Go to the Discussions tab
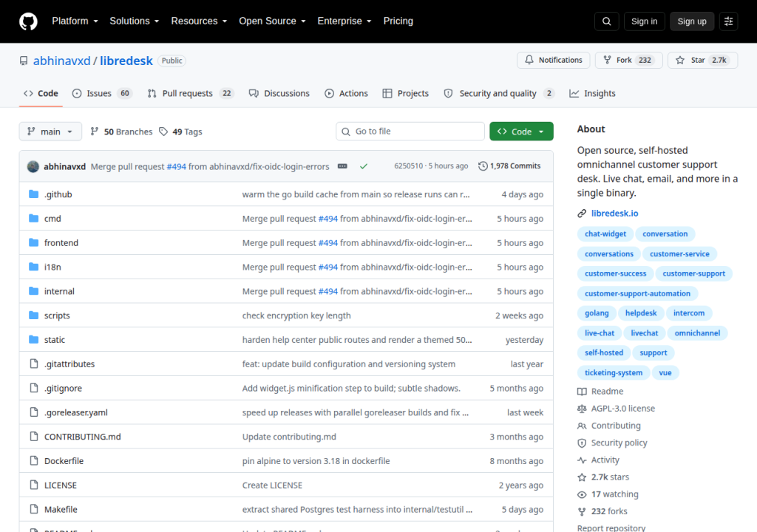The height and width of the screenshot is (532, 757). tap(279, 94)
